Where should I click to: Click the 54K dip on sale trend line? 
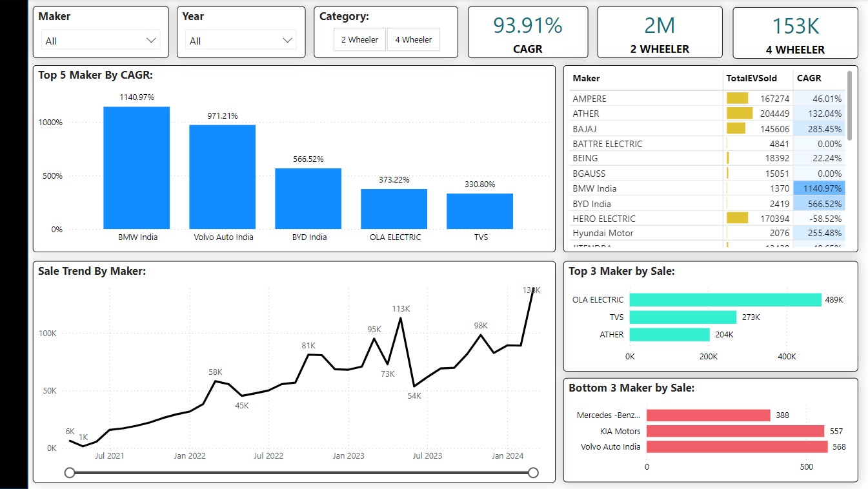[414, 386]
